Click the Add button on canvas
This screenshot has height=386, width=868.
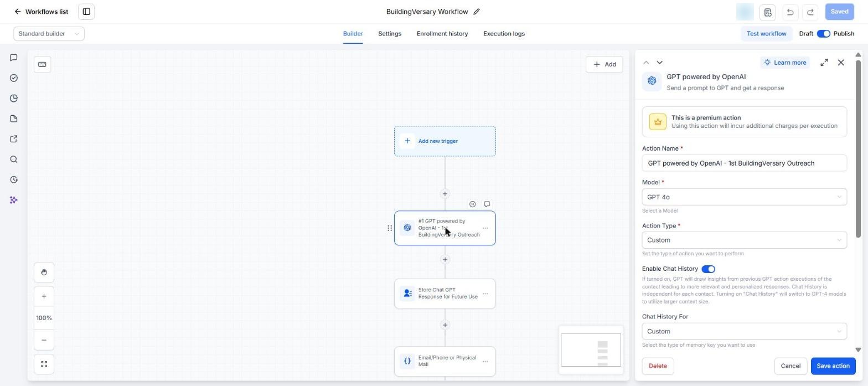[x=604, y=64]
